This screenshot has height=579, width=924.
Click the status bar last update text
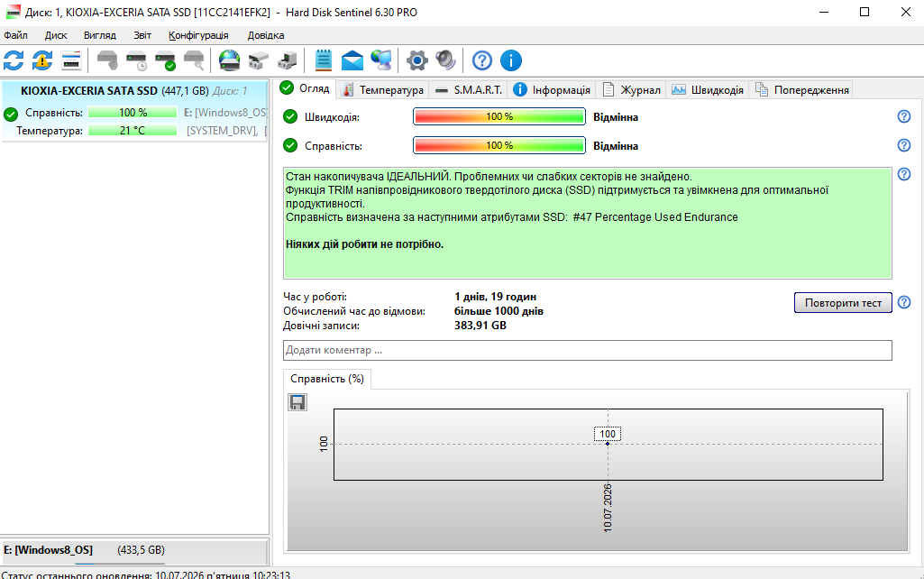coord(145,574)
